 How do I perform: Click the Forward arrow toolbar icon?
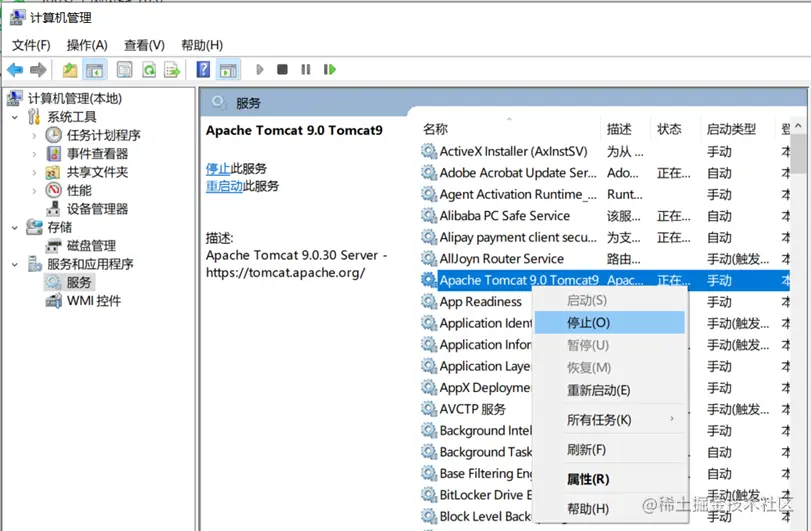(38, 69)
